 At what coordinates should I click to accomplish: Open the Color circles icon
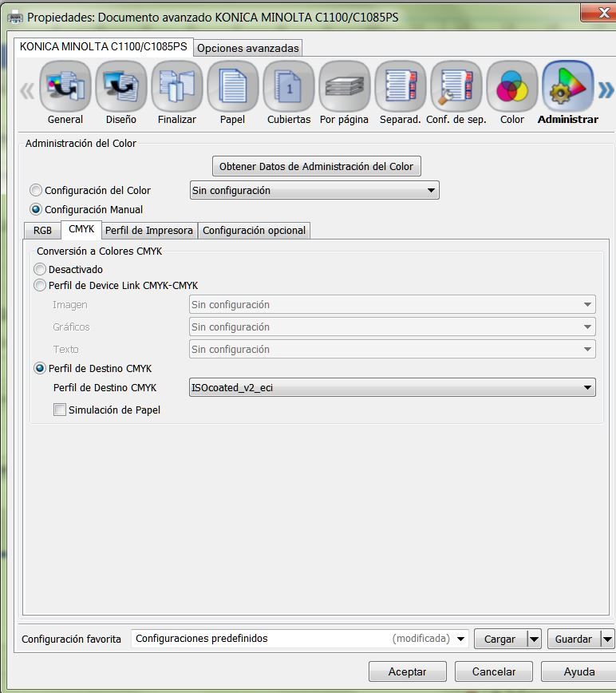pos(512,86)
